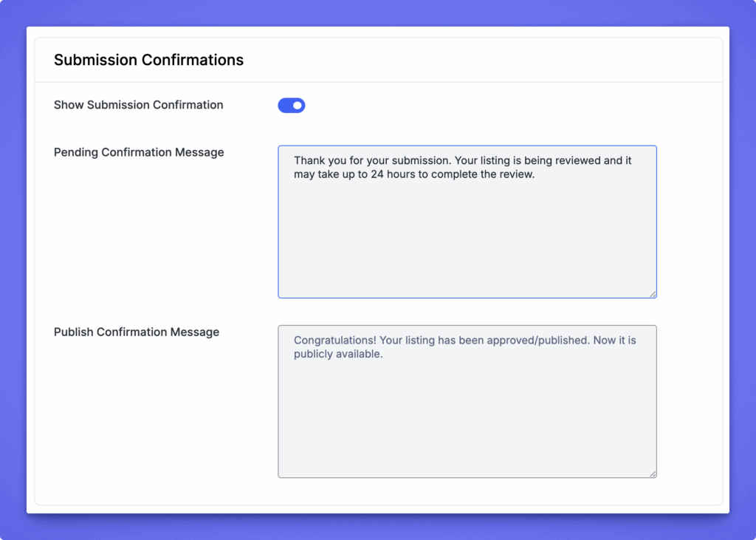Click the Show Submission Confirmation label
Viewport: 756px width, 540px height.
coord(138,105)
